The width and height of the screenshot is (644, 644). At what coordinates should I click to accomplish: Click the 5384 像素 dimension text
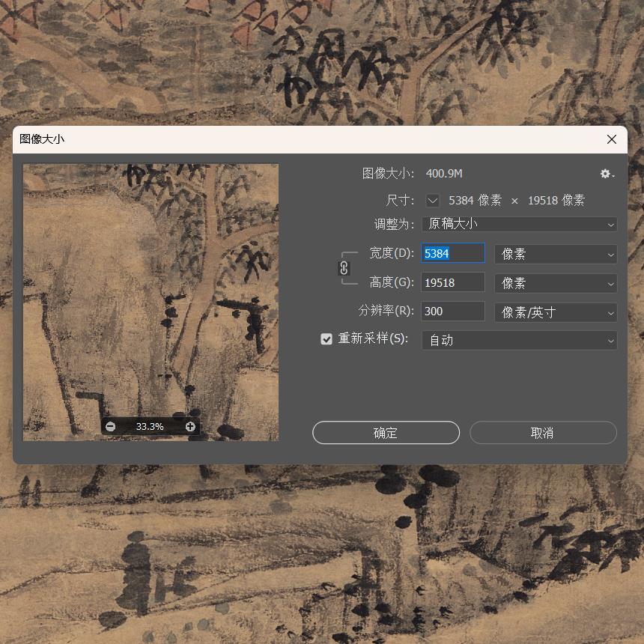476,201
